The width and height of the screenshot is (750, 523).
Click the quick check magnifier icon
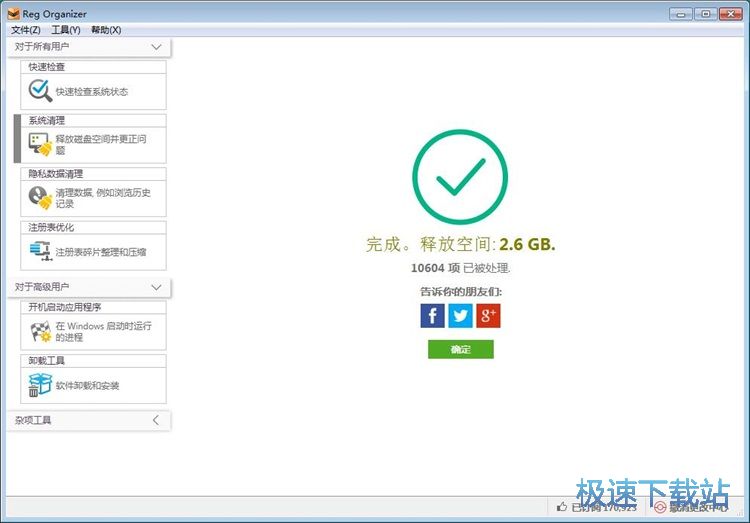[40, 90]
